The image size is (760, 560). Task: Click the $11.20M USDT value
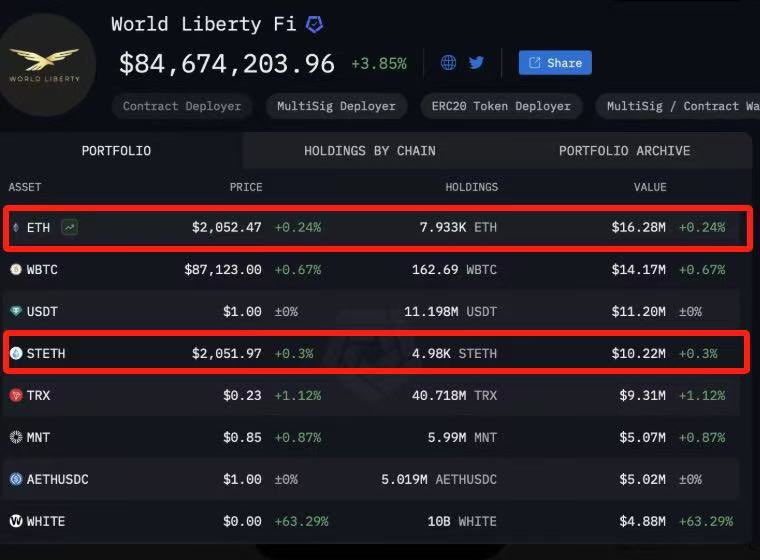(639, 311)
